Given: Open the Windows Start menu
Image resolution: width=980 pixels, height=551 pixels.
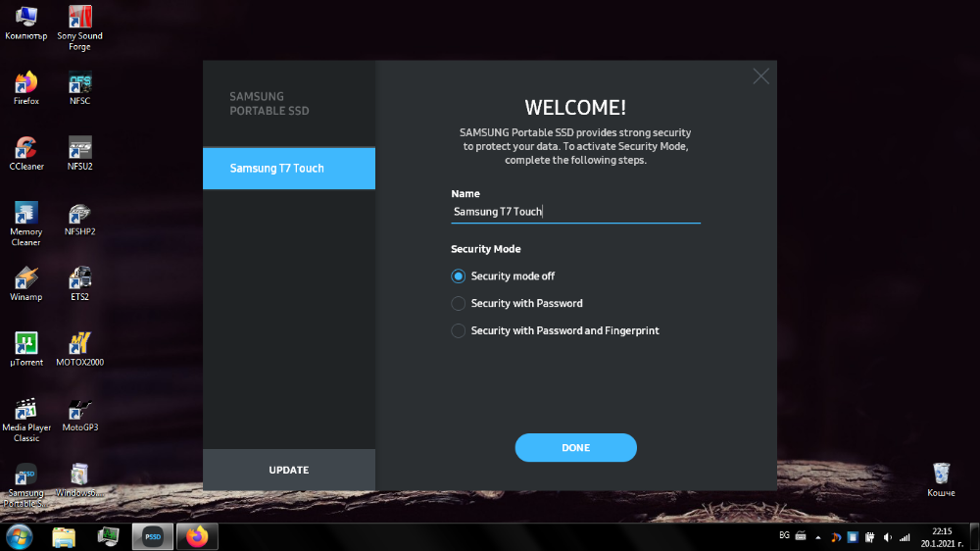Looking at the screenshot, I should 20,536.
